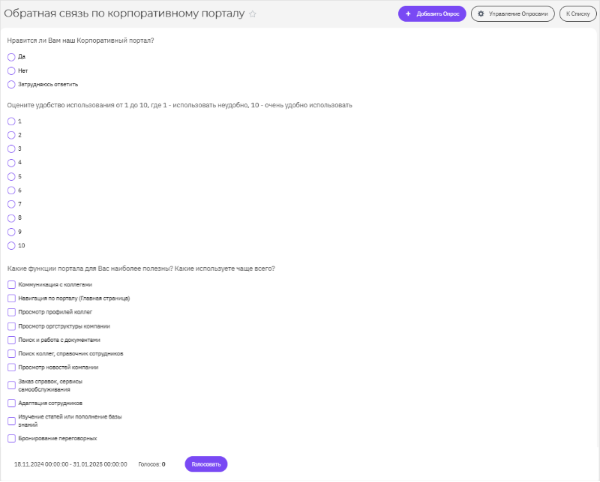Select rating 5 radio button

(x=11, y=177)
